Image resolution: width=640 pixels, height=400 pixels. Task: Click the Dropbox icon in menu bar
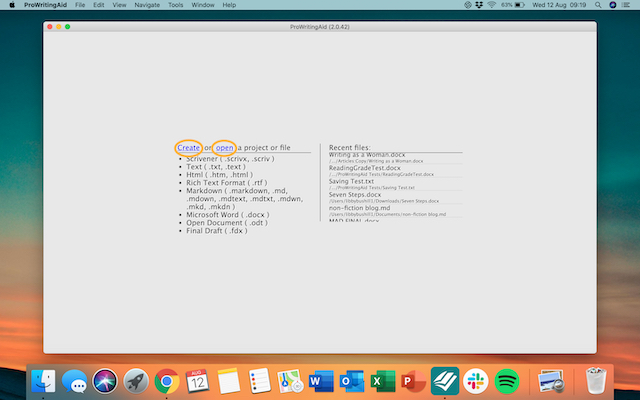pyautogui.click(x=479, y=5)
